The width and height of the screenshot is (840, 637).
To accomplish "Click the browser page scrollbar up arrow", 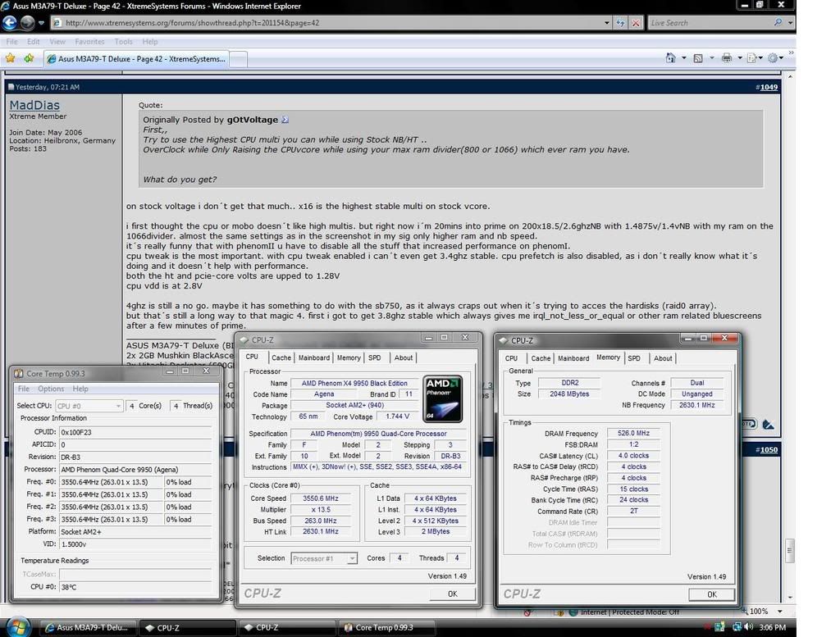I will (x=790, y=77).
